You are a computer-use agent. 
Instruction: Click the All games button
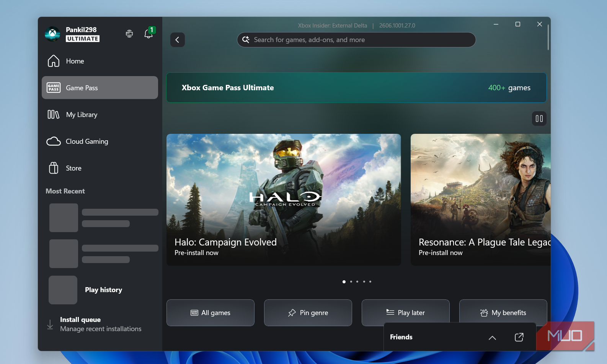(210, 313)
